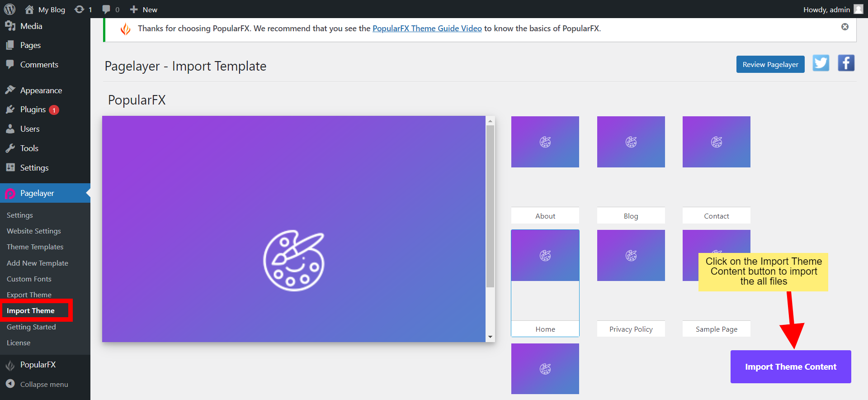Open the Twitter share icon
Viewport: 868px width, 400px height.
point(821,63)
